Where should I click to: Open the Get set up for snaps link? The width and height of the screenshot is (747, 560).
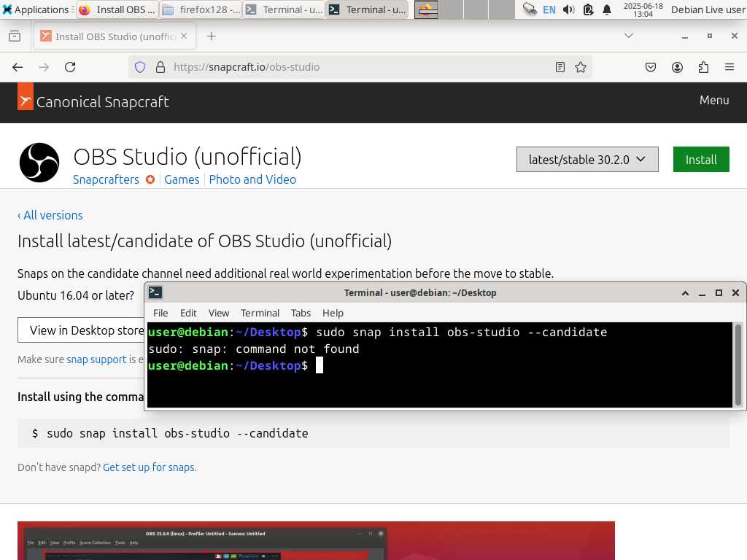pyautogui.click(x=150, y=467)
